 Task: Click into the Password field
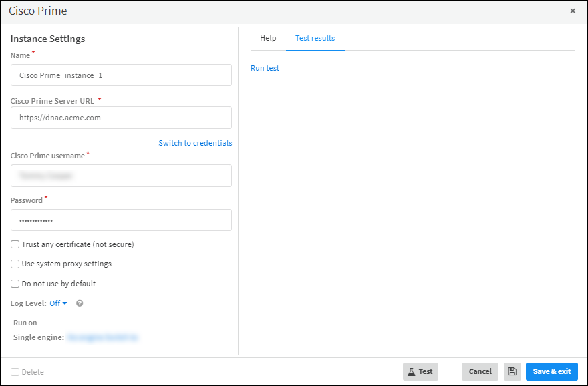coord(121,220)
